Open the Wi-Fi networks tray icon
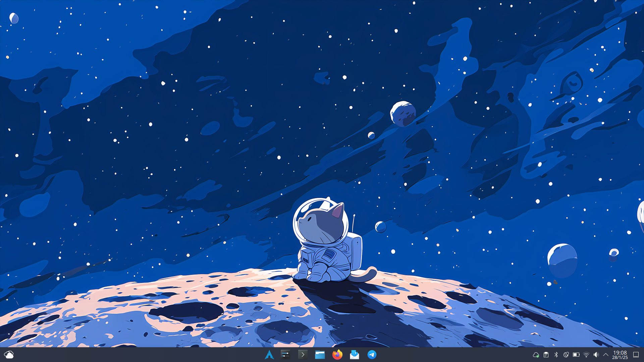This screenshot has width=644, height=362. pyautogui.click(x=586, y=355)
